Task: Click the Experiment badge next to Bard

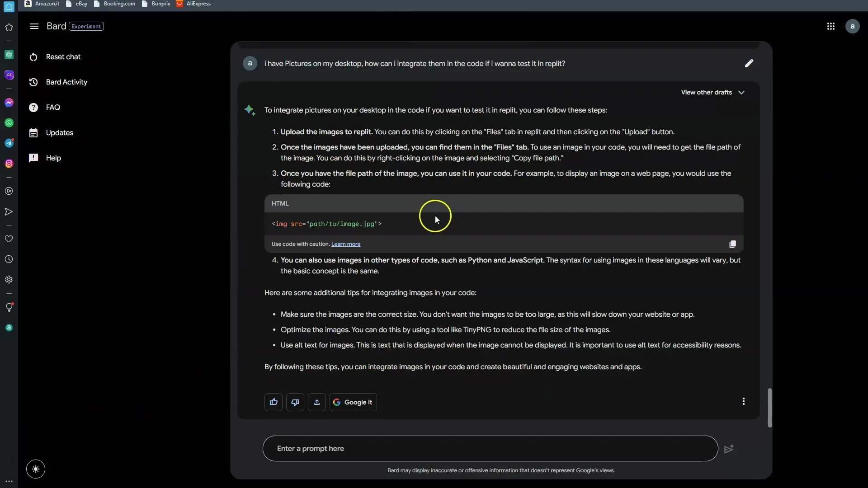Action: [86, 26]
